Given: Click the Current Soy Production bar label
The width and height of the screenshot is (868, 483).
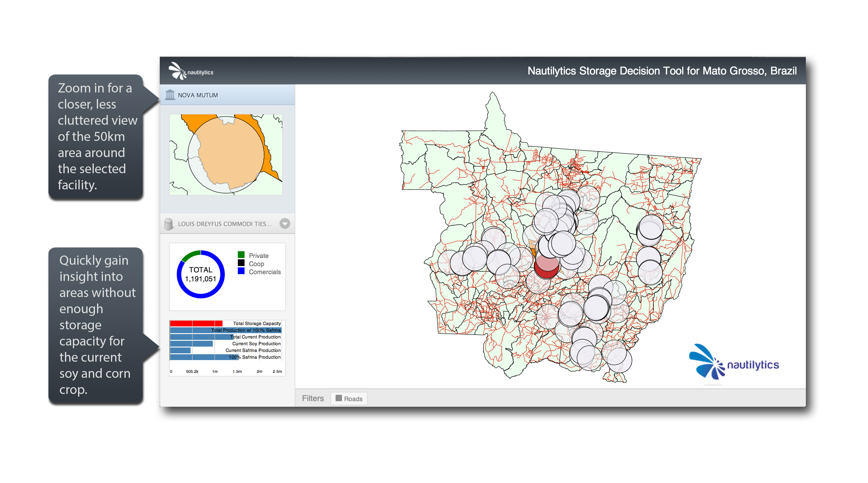Looking at the screenshot, I should (256, 344).
